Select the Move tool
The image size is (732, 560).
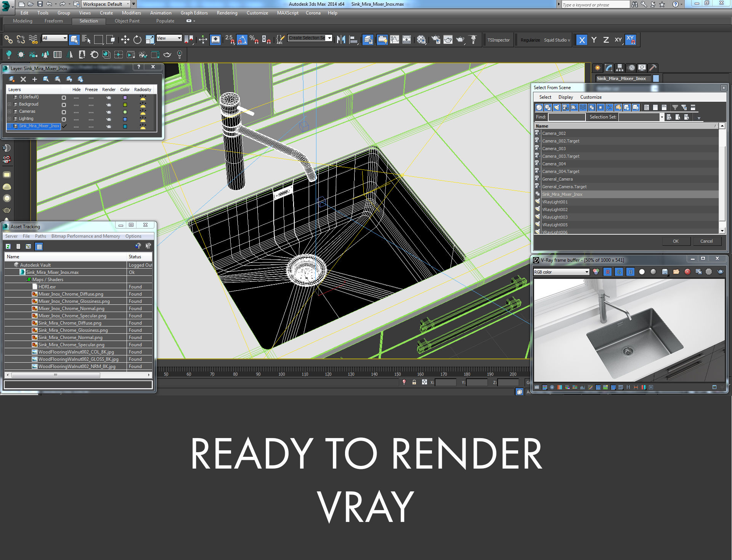point(125,40)
